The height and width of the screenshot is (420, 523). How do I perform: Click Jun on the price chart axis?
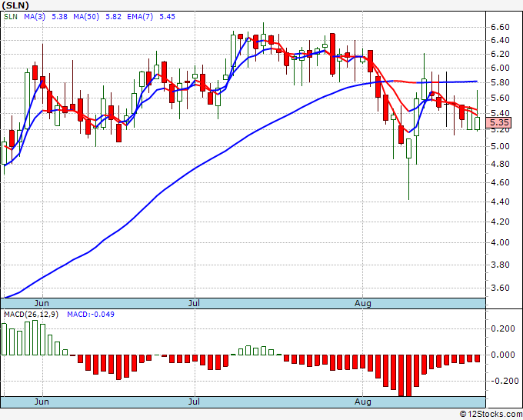[42, 303]
